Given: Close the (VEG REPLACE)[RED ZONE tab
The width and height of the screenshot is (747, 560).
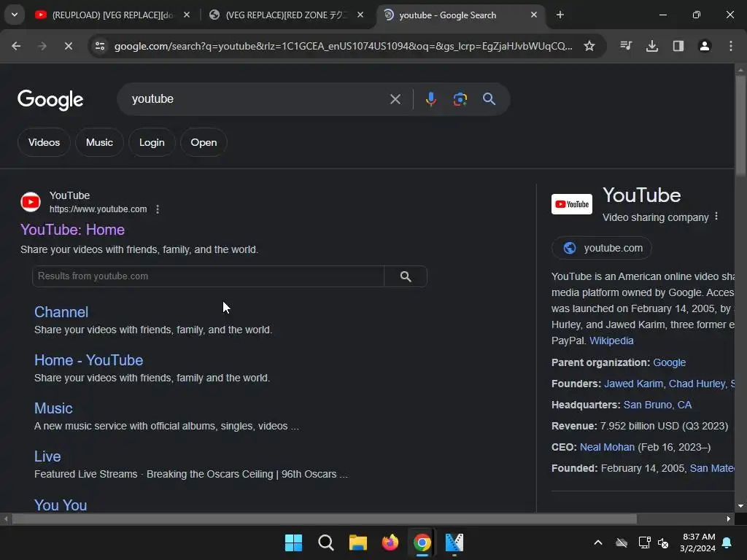Looking at the screenshot, I should point(360,15).
